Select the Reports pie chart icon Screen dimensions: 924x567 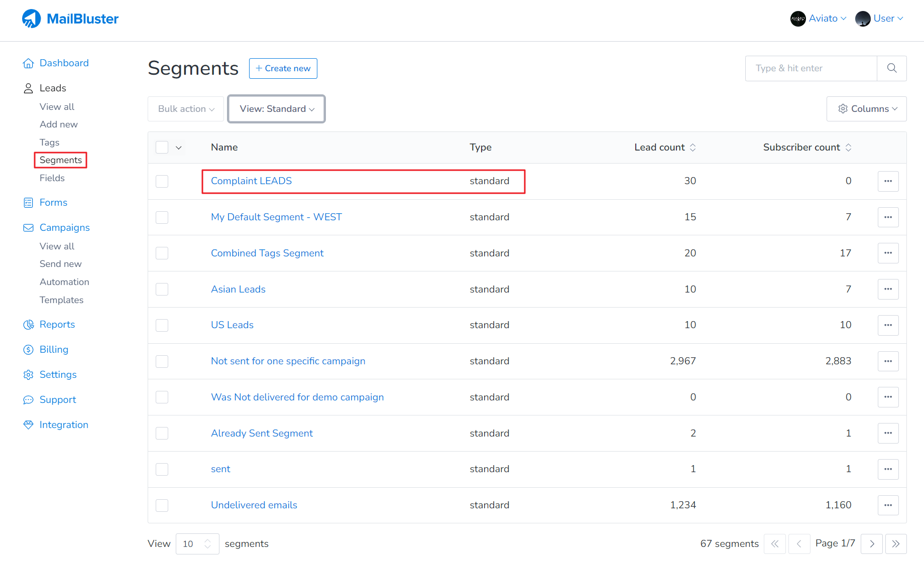pyautogui.click(x=29, y=324)
